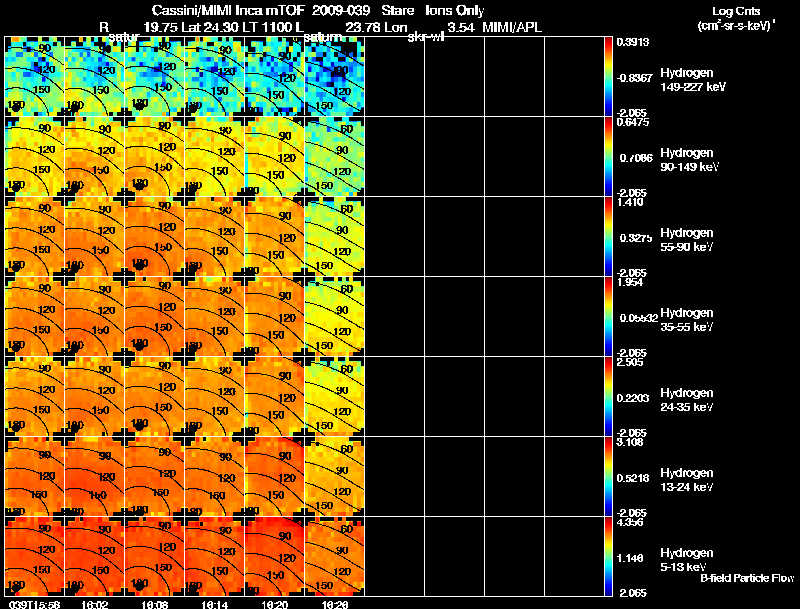Click the Hydrogen 55-90 keV color bar
This screenshot has height=609, width=800.
click(x=608, y=237)
